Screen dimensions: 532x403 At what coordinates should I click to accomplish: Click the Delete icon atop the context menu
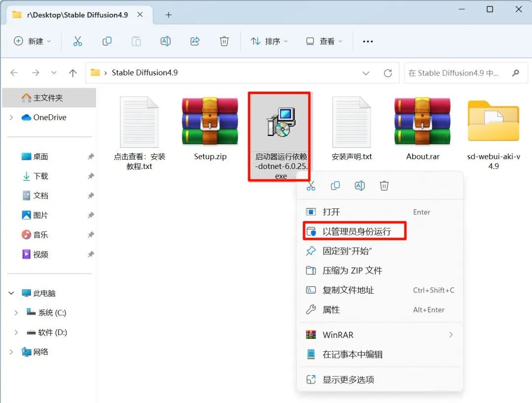[384, 186]
